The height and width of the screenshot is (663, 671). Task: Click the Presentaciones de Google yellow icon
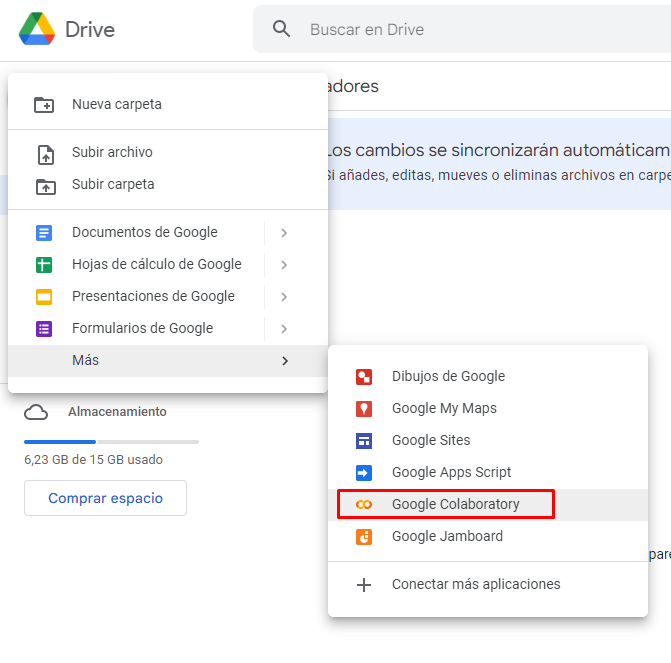tap(44, 297)
